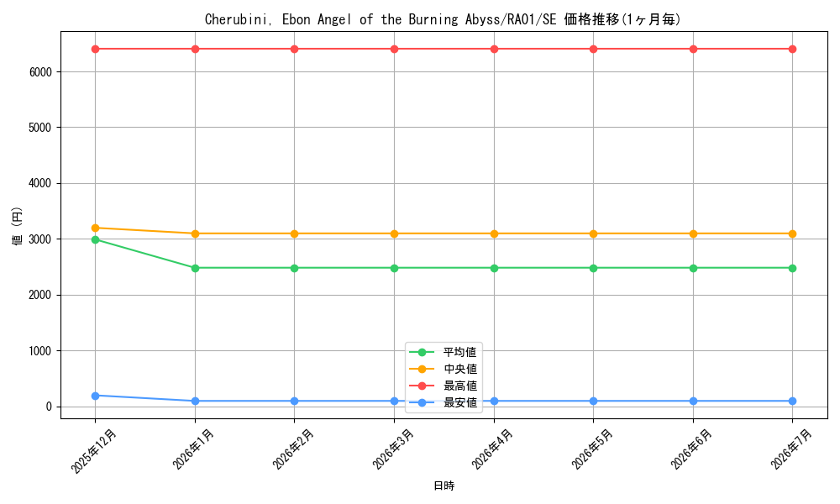Image resolution: width=840 pixels, height=504 pixels.
Task: Click the 平均値 legend entry
Action: coord(443,352)
